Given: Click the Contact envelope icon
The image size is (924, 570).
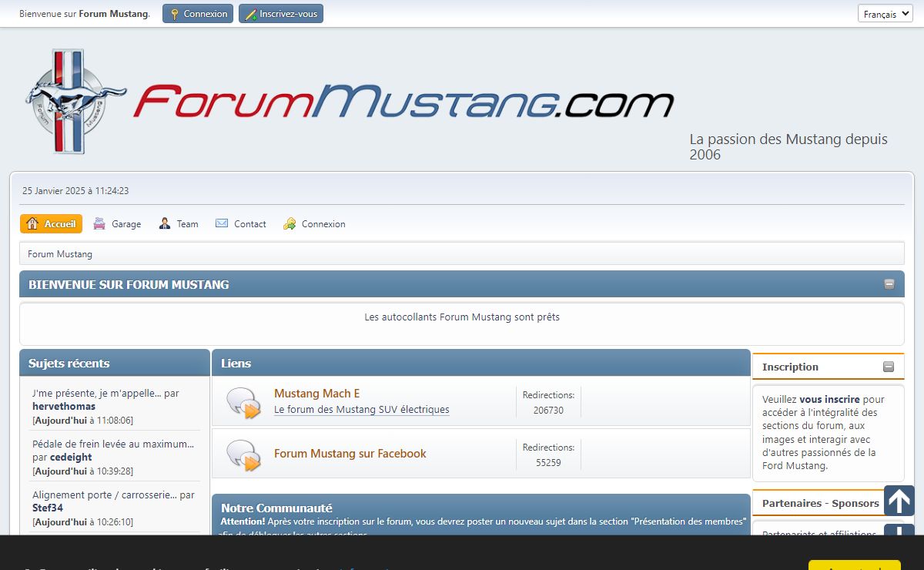Looking at the screenshot, I should click(x=222, y=224).
